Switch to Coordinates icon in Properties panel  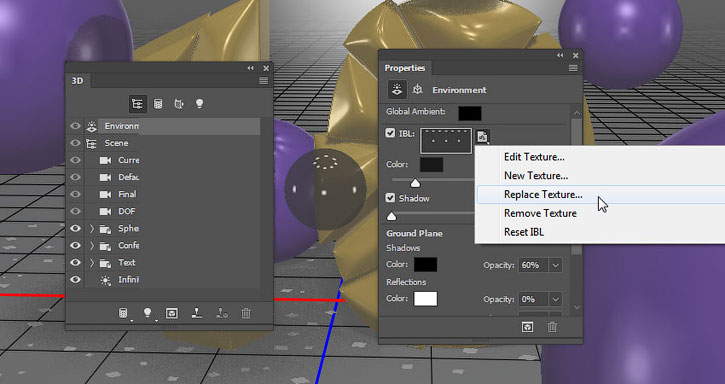(x=418, y=90)
